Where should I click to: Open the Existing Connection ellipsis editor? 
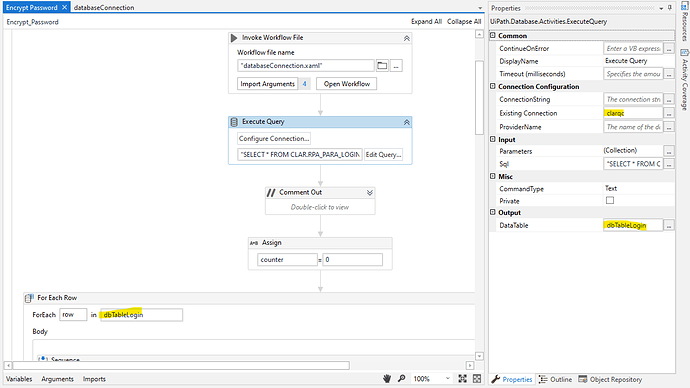(x=669, y=113)
